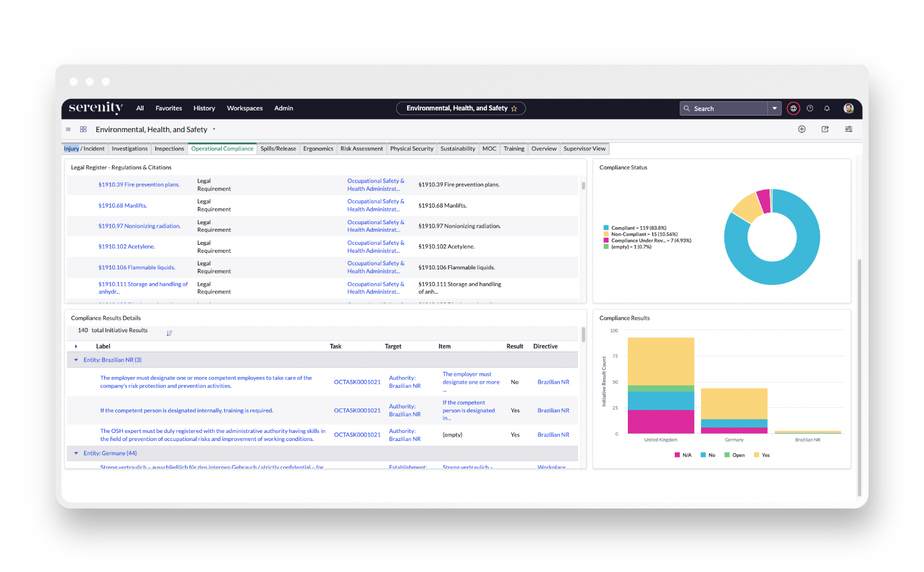This screenshot has width=924, height=572.
Task: Click the globe icon in top bar
Action: click(793, 108)
